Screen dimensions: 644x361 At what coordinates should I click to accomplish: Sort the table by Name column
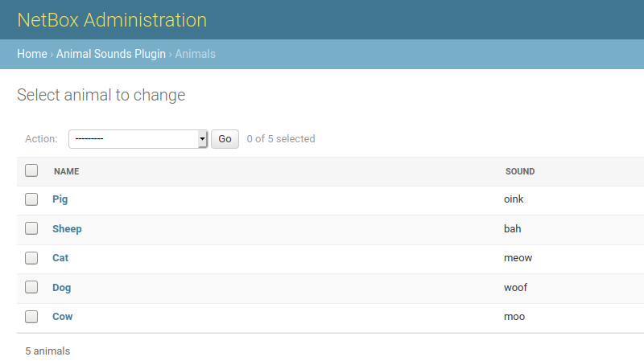pos(67,171)
